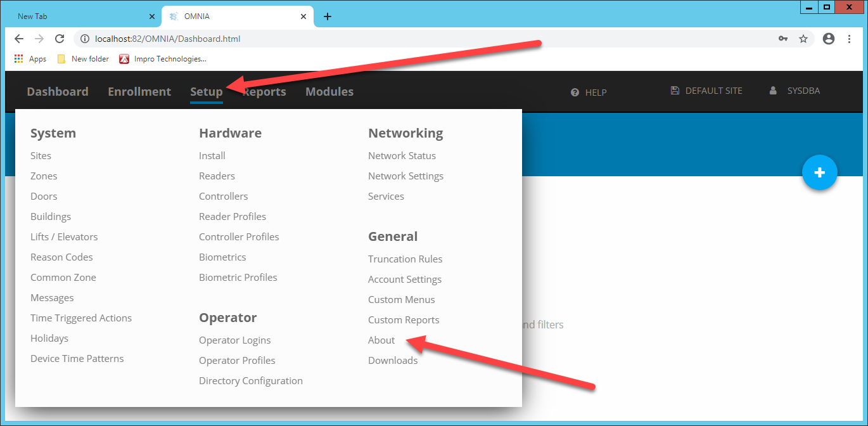This screenshot has width=868, height=426.
Task: Bookmark this page with the star icon
Action: pyautogui.click(x=803, y=39)
